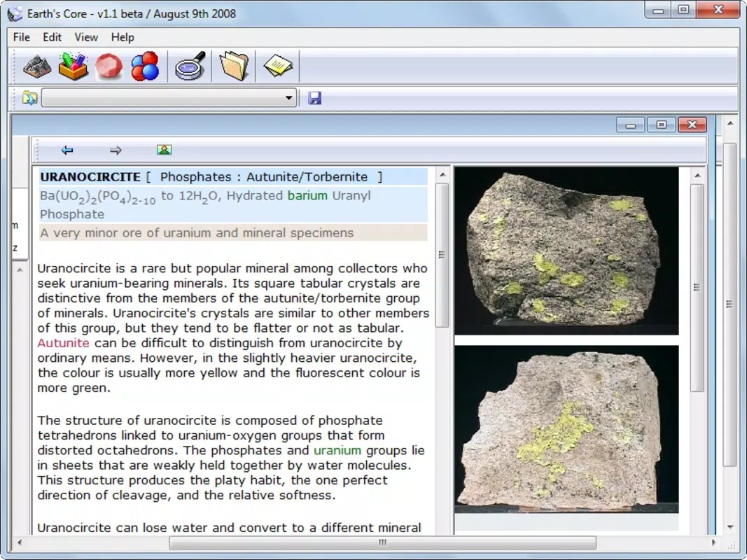
Task: Minimize the Earth's Core main window
Action: tap(658, 10)
